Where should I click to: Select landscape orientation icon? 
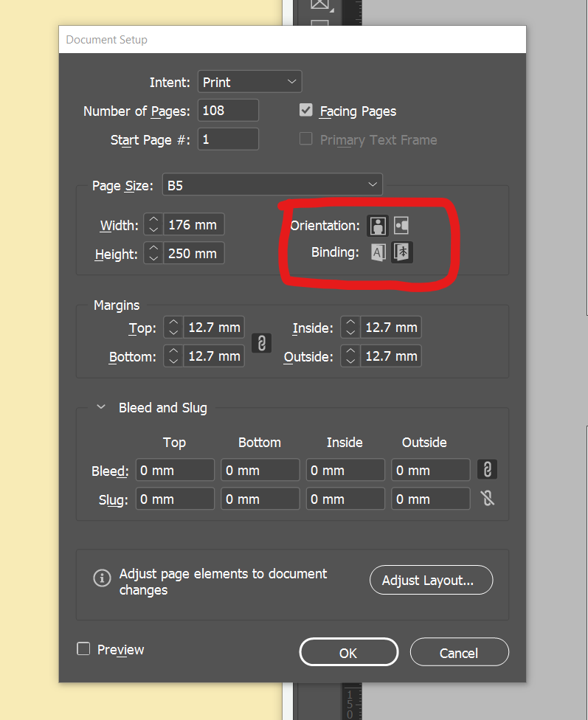[401, 226]
